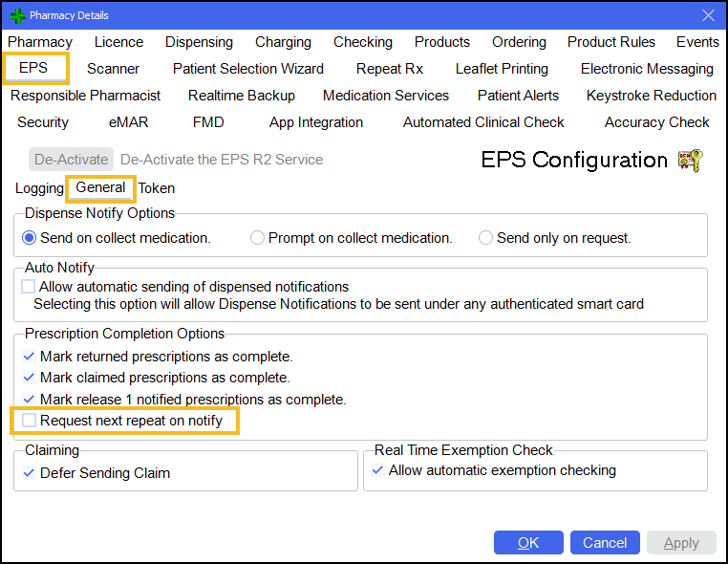Click the green cross Pharmacy Details icon
Image resolution: width=728 pixels, height=564 pixels.
coord(17,15)
